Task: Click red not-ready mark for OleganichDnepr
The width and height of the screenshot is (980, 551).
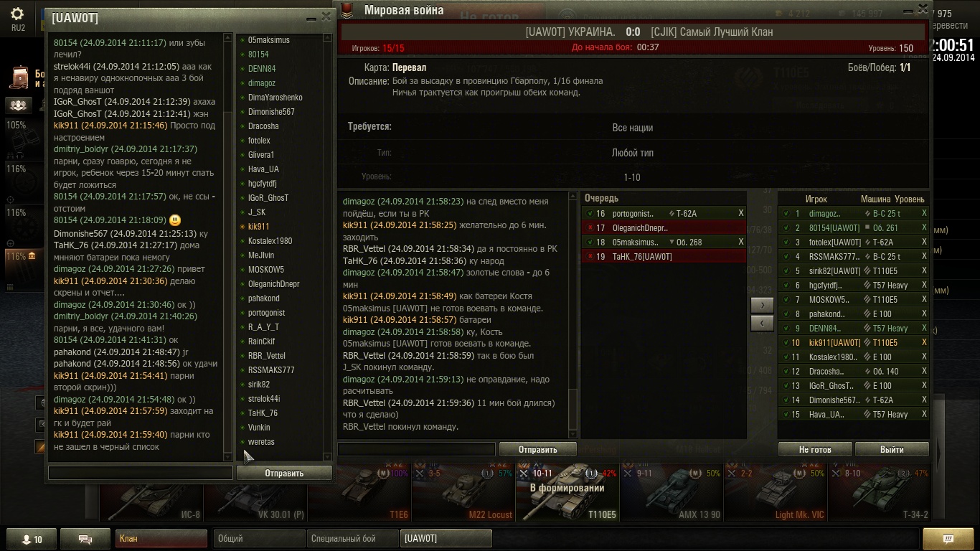Action: coord(590,227)
